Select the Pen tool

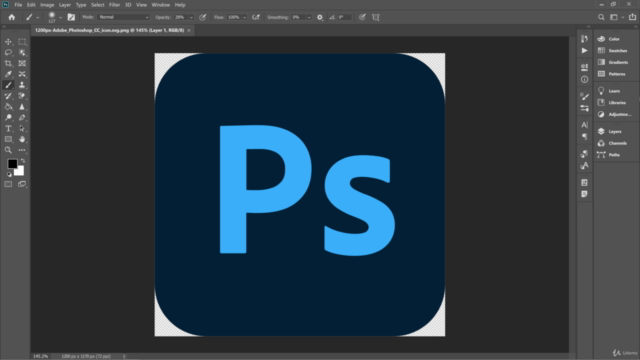(x=22, y=118)
